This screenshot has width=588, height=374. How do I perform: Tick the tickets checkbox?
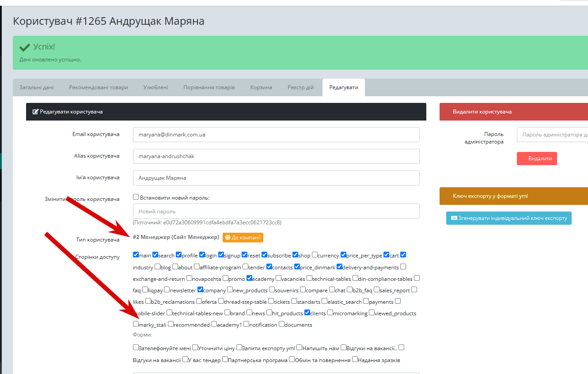pyautogui.click(x=271, y=301)
